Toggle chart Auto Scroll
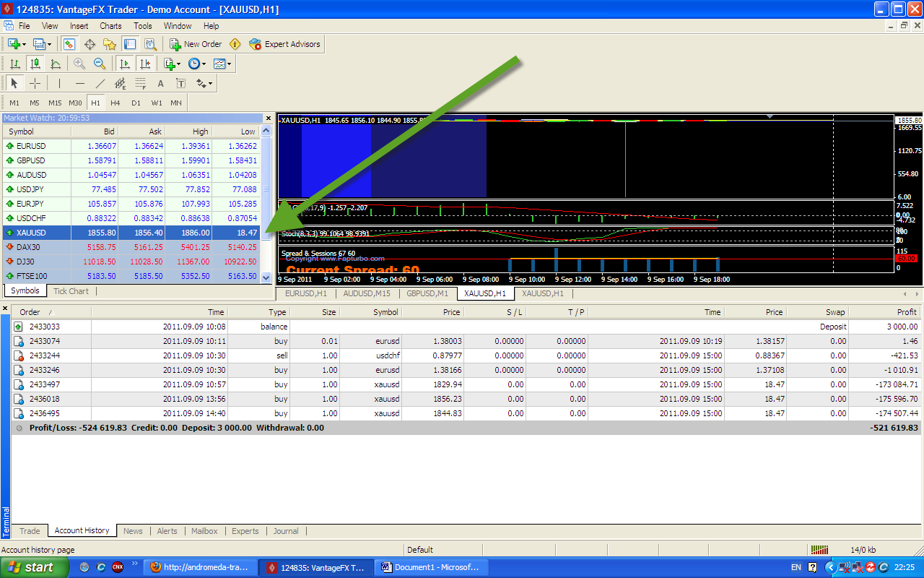The height and width of the screenshot is (578, 924). (x=125, y=64)
